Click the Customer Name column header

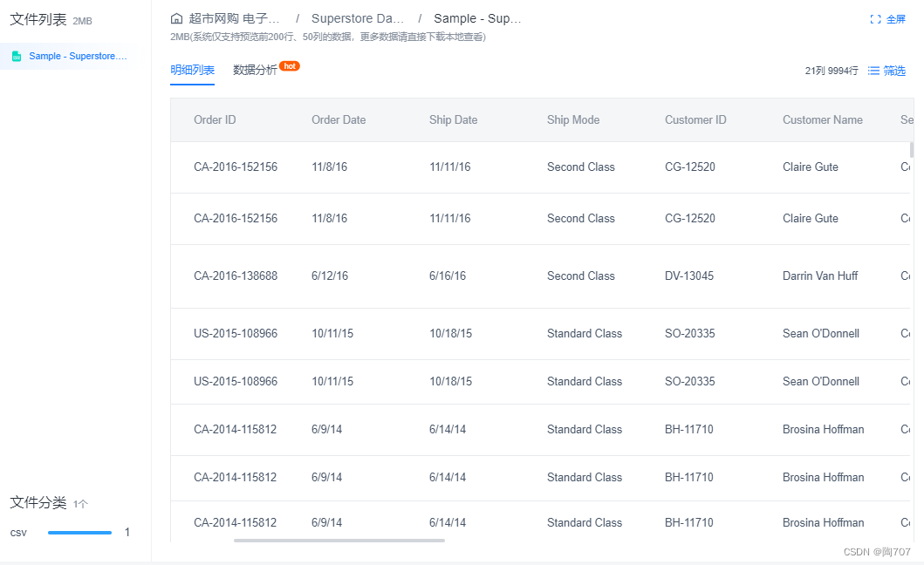(822, 120)
